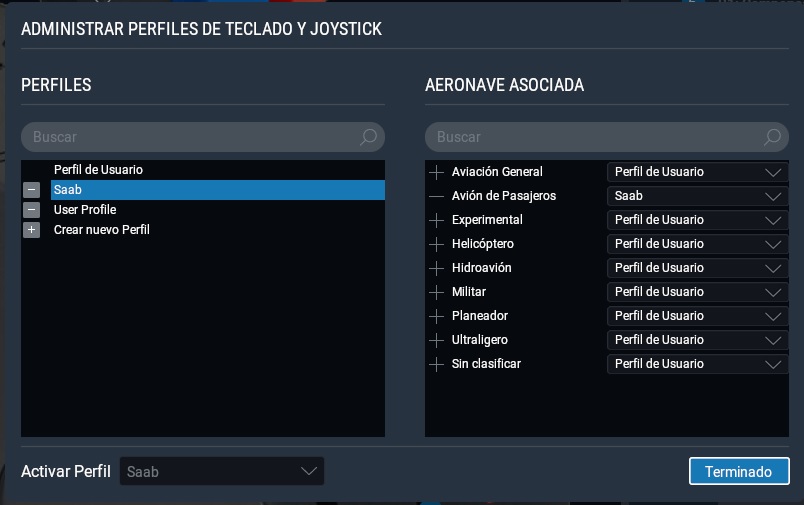The width and height of the screenshot is (804, 505).
Task: Expand the Experimental category
Action: (436, 220)
